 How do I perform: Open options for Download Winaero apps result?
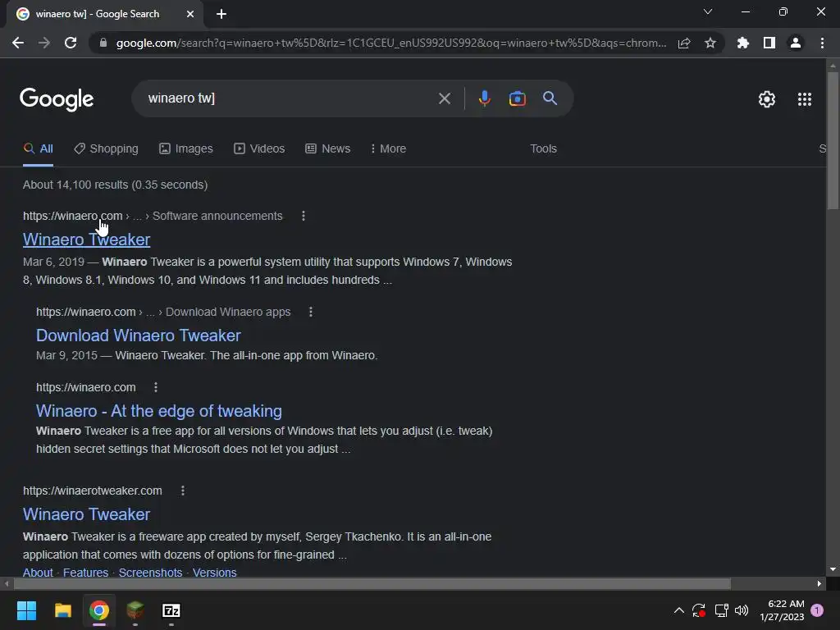pyautogui.click(x=311, y=312)
